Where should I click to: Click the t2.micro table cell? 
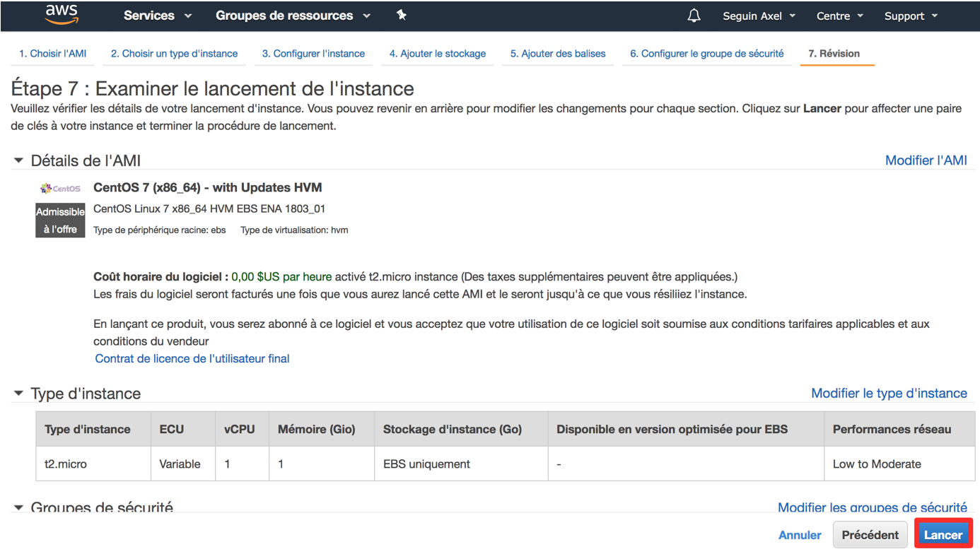pos(93,464)
